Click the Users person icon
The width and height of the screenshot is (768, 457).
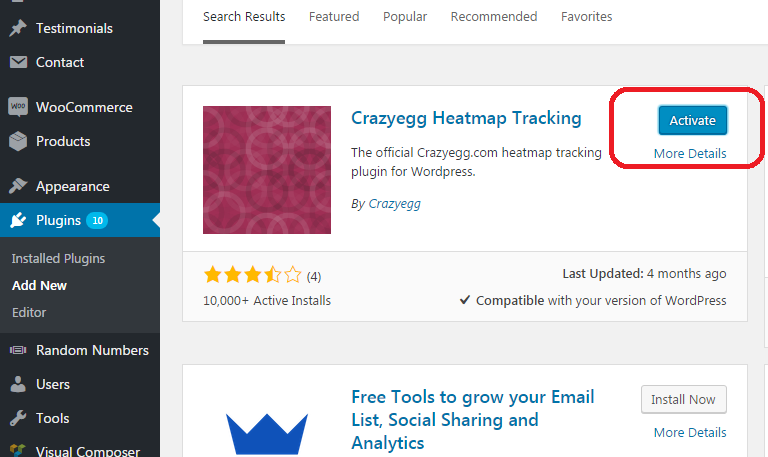tap(18, 384)
